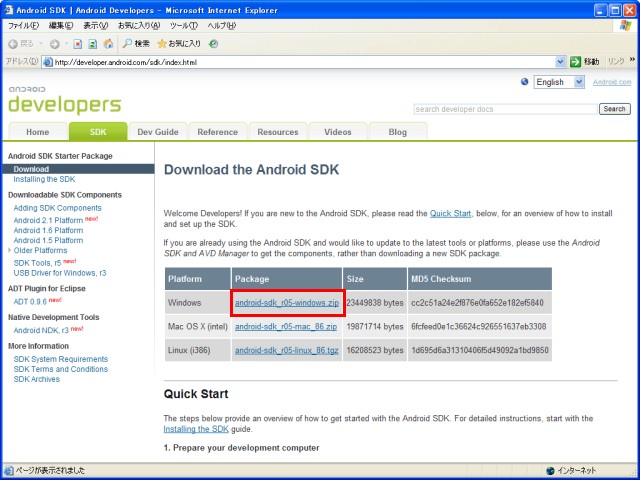Switch to the Home tab
640x480 pixels.
[x=38, y=132]
